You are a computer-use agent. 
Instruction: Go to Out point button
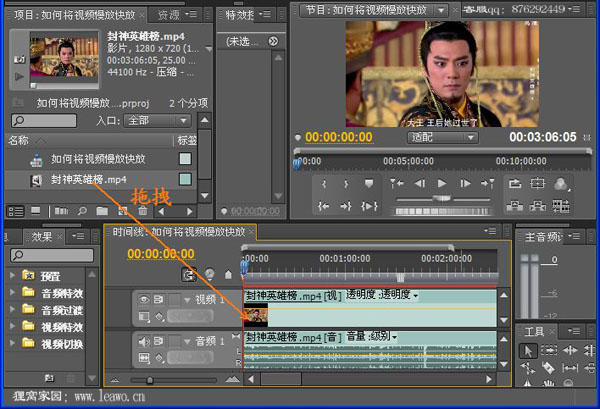point(346,207)
